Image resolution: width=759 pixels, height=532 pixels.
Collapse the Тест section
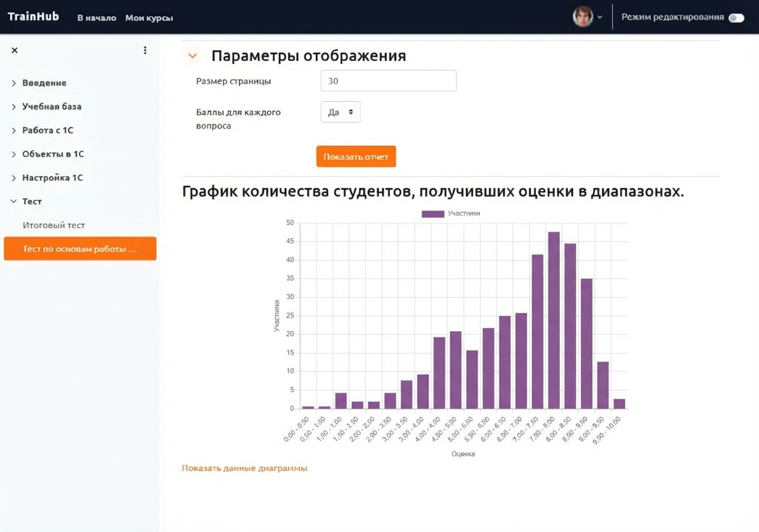click(x=12, y=201)
